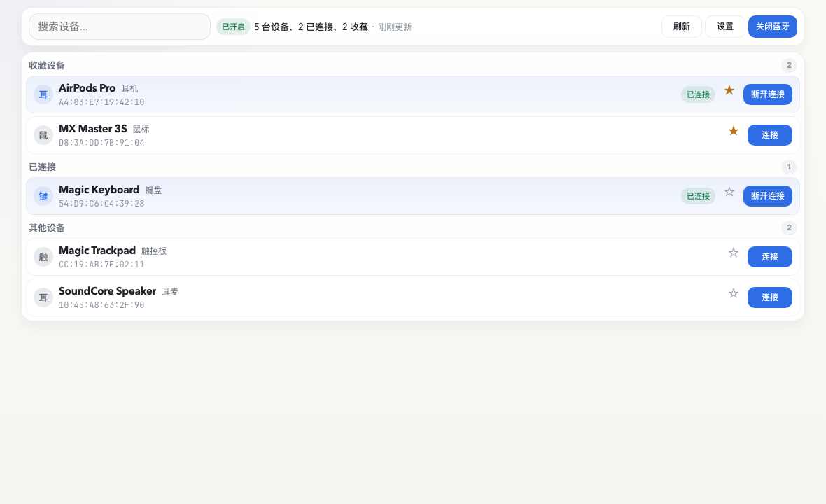Click the 已开启 status badge
The width and height of the screenshot is (826, 504).
click(233, 27)
